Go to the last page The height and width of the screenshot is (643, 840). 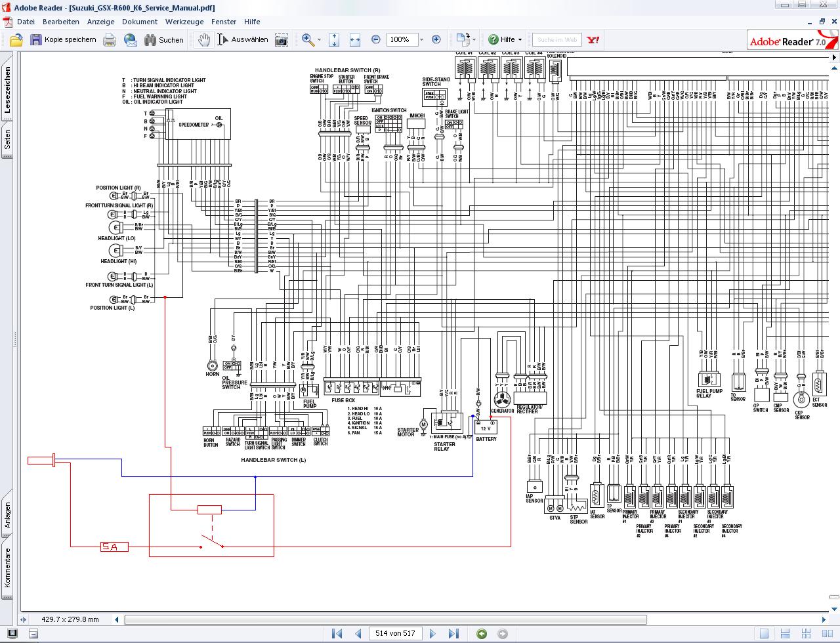[x=453, y=634]
